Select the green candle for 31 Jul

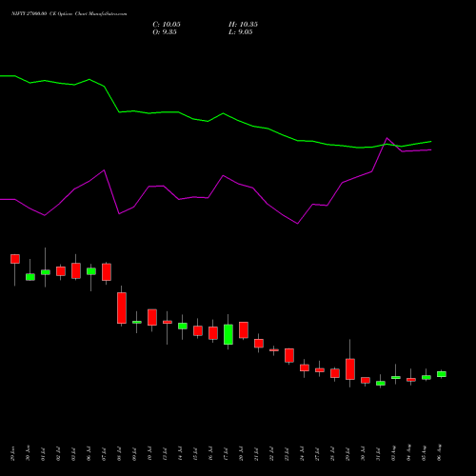point(381,384)
